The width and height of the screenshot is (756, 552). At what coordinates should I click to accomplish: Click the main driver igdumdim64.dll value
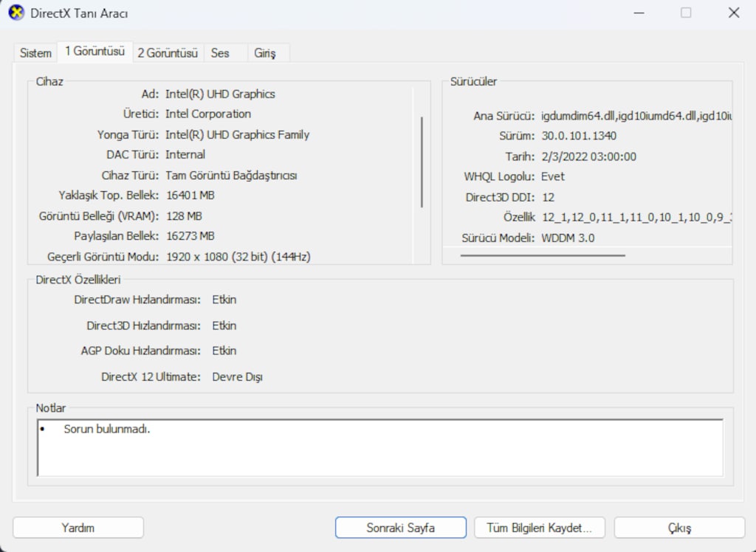click(636, 116)
